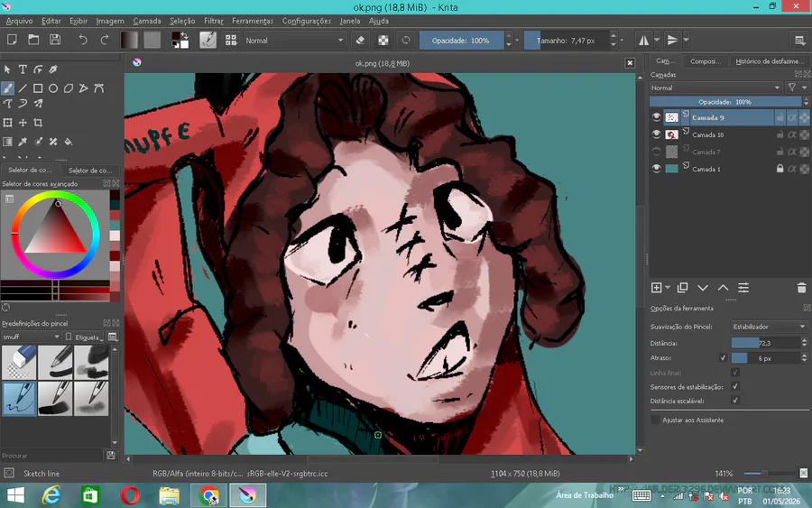Screen dimensions: 812x508
Task: Open Estabilizador smoothing dropdown
Action: (769, 327)
